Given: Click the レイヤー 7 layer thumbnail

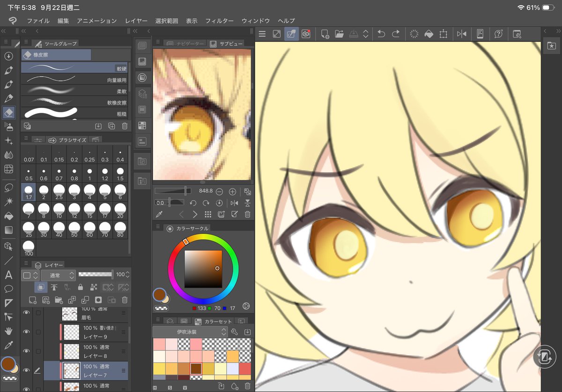Looking at the screenshot, I should [71, 370].
